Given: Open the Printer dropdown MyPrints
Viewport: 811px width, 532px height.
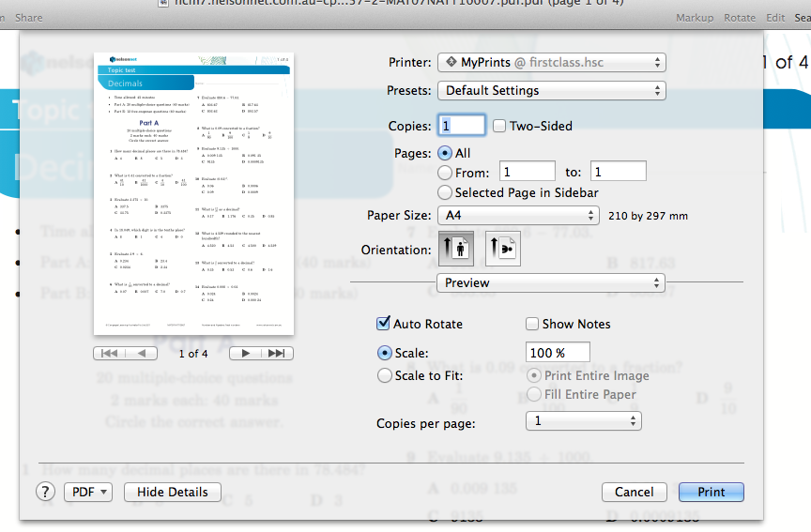Looking at the screenshot, I should point(551,63).
